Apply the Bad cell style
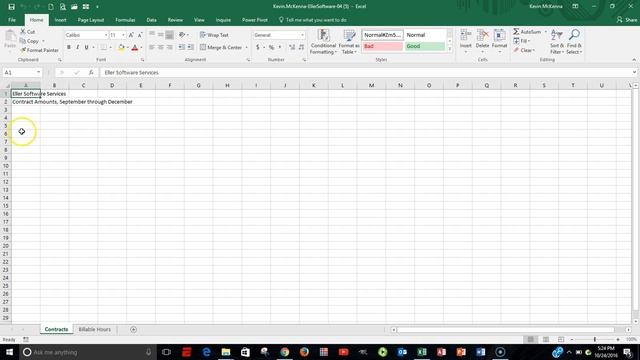 382,46
